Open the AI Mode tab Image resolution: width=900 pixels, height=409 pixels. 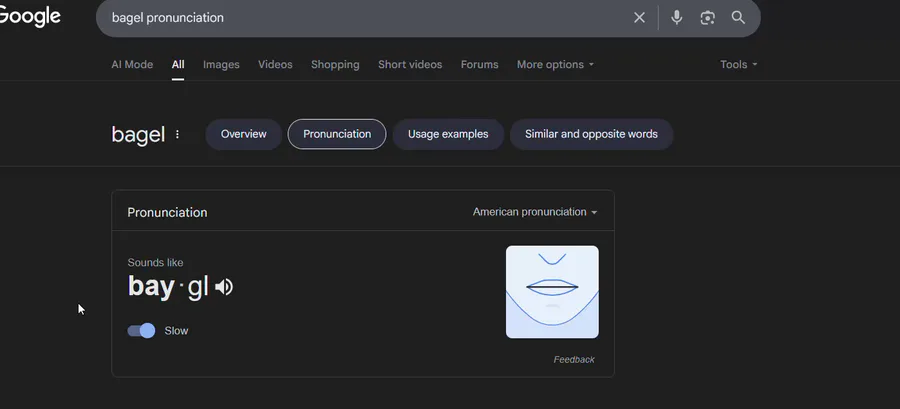(x=132, y=65)
